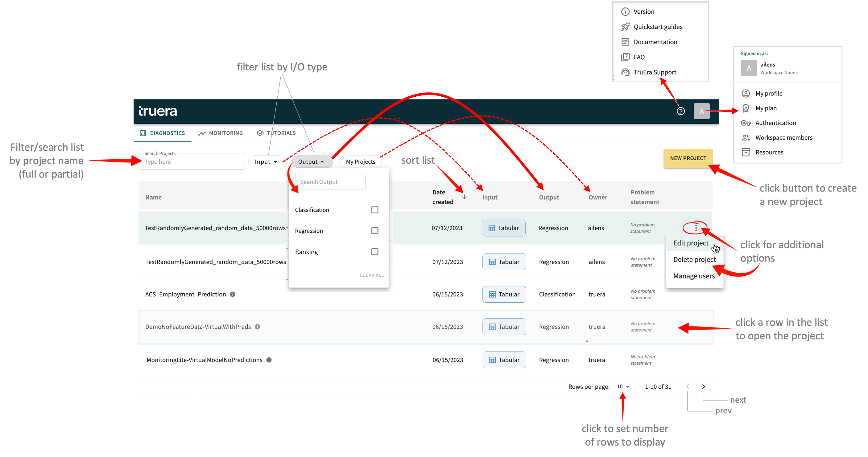Screen dimensions: 868x457
Task: Click the NEW PROJECT button
Action: pyautogui.click(x=688, y=158)
